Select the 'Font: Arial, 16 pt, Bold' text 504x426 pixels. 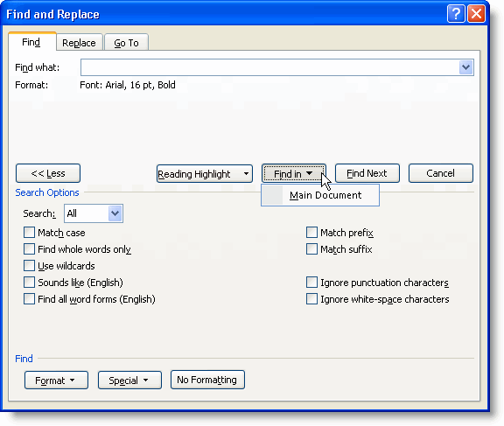(128, 85)
